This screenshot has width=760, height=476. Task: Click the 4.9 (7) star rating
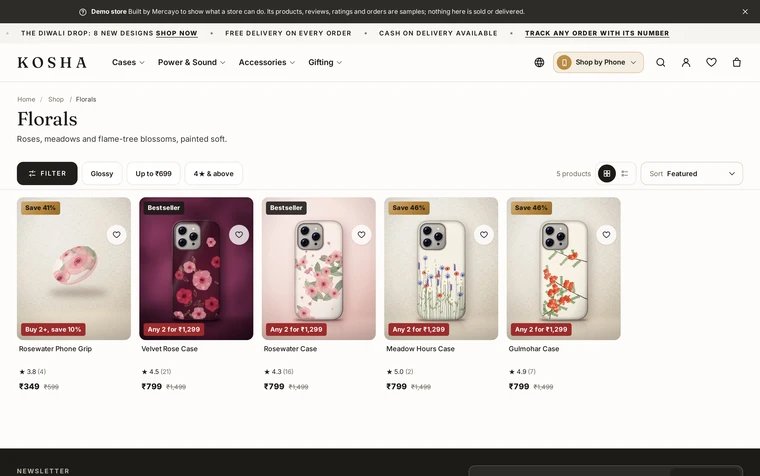click(522, 372)
